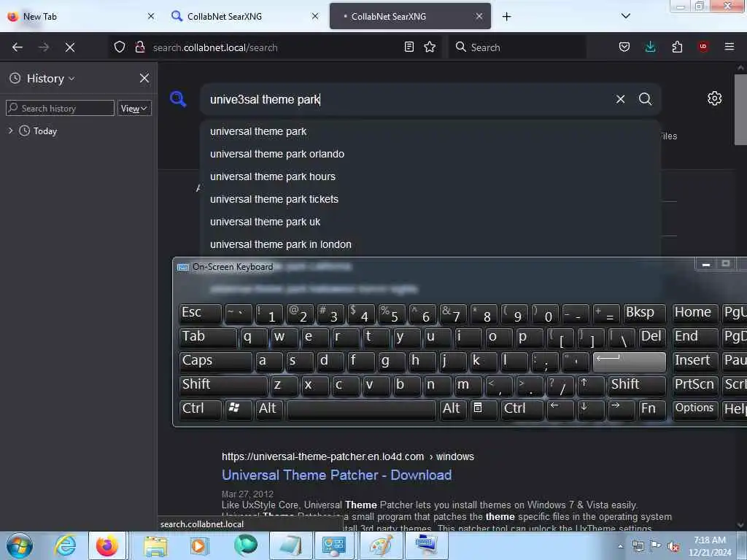Tap the space bar on On-Screen Keyboard
The height and width of the screenshot is (560, 747).
(361, 410)
